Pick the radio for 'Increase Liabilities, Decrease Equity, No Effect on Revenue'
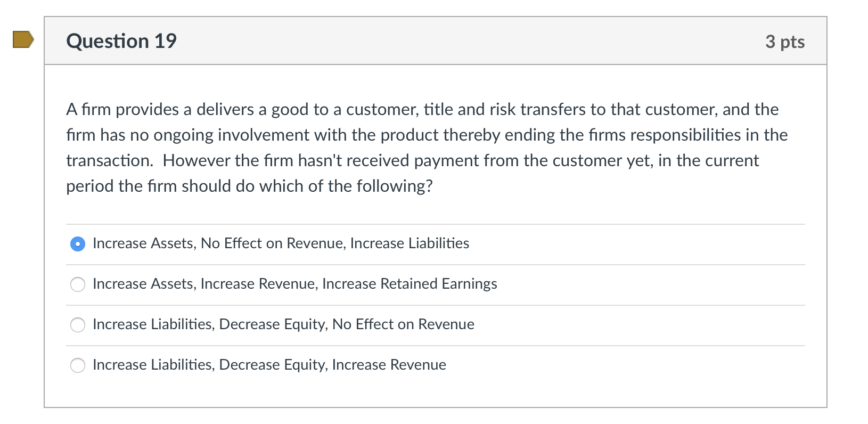 coord(78,325)
